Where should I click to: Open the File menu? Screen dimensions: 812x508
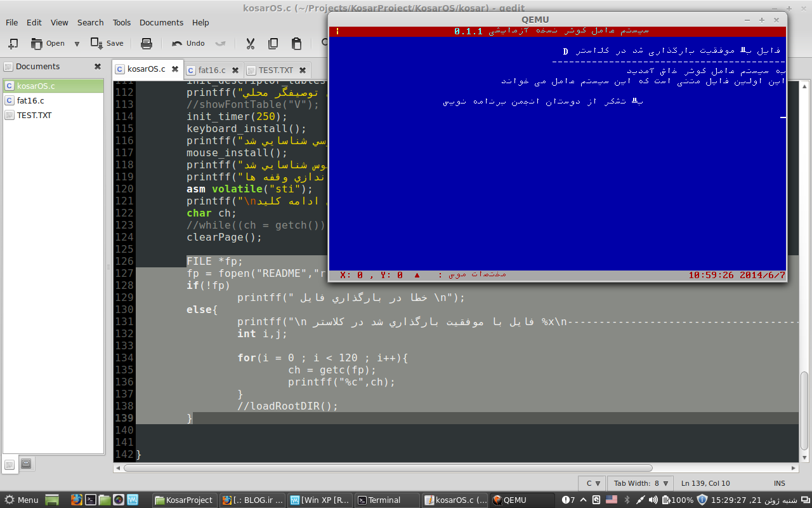11,22
